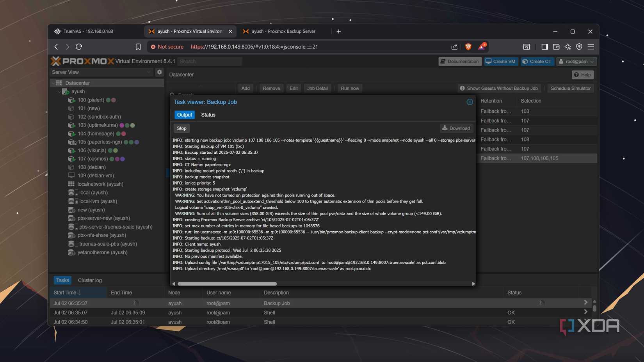
Task: Switch to the Status tab in Task viewer
Action: [x=208, y=115]
